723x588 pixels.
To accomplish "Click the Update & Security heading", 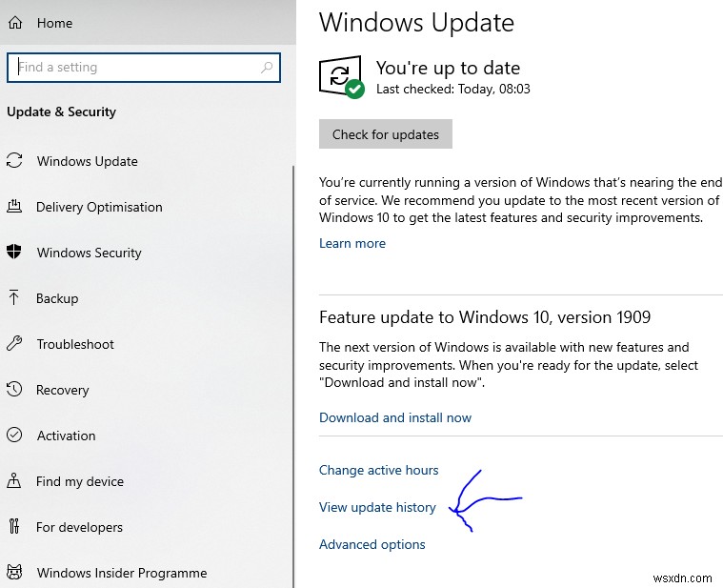I will coord(61,112).
